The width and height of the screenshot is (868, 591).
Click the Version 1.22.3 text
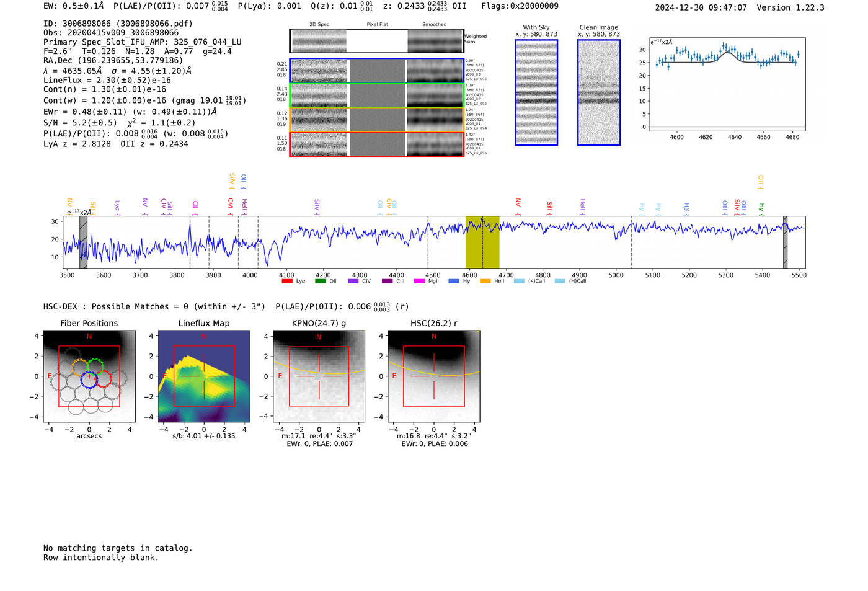[x=790, y=7]
